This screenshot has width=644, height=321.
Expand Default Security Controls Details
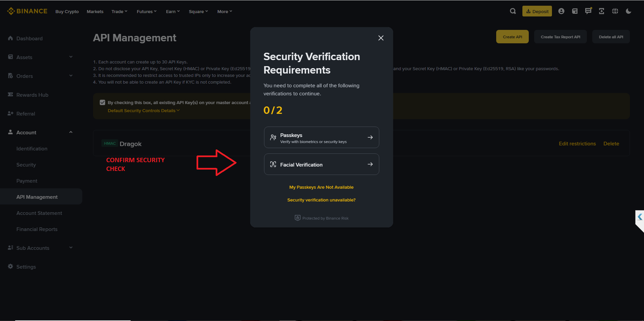[144, 110]
